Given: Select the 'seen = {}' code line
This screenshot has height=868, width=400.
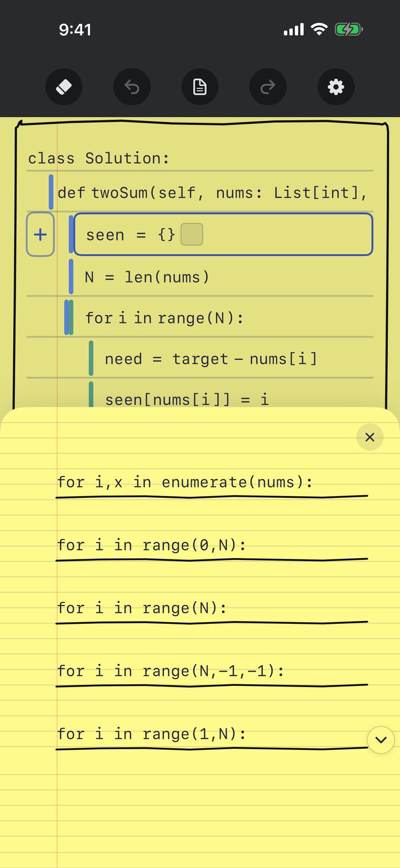Looking at the screenshot, I should (223, 235).
